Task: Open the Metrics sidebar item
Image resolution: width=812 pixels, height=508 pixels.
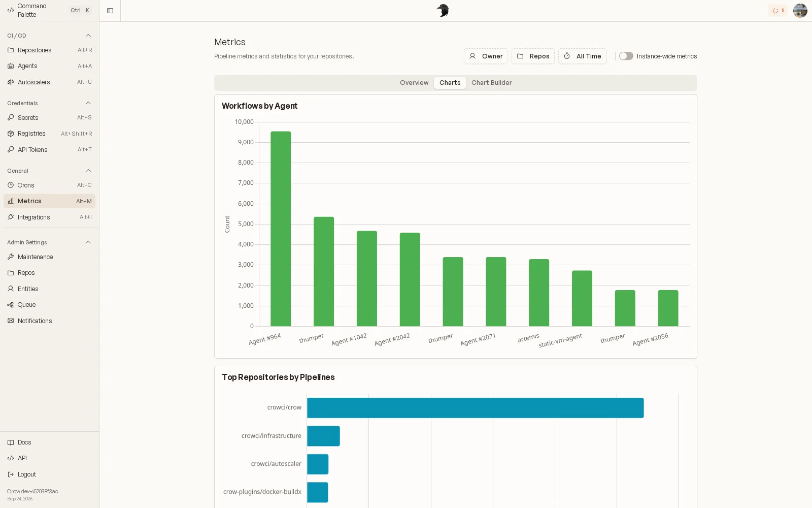Action: pyautogui.click(x=49, y=201)
